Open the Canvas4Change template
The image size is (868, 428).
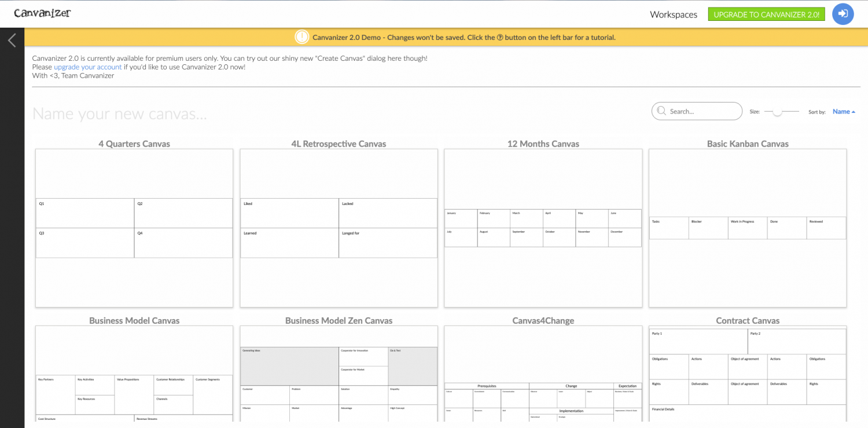pyautogui.click(x=543, y=376)
